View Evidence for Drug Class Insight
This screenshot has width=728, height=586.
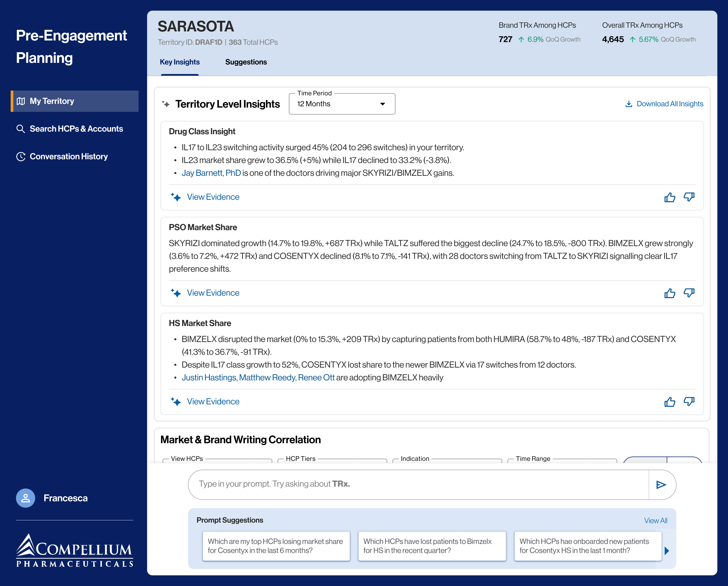[213, 197]
